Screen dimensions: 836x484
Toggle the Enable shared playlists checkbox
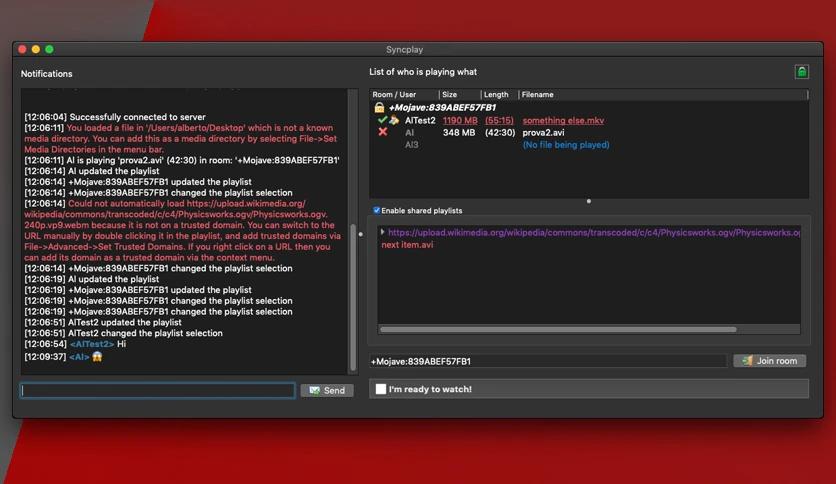pyautogui.click(x=376, y=211)
